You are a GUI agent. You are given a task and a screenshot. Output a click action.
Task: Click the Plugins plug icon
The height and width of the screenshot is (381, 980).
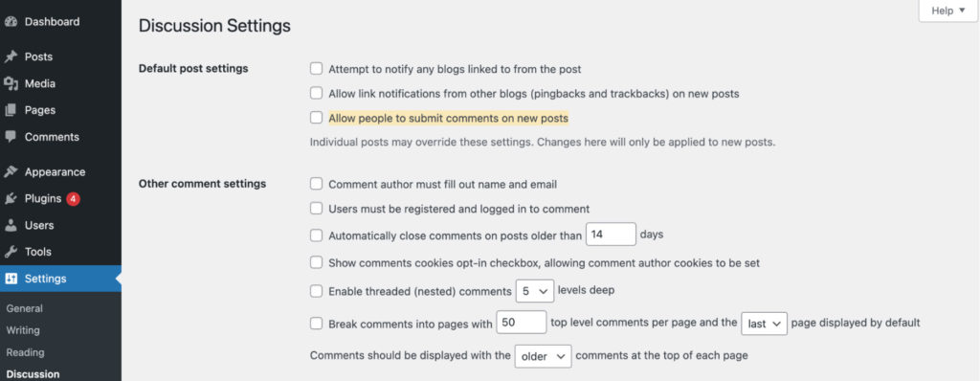[11, 199]
